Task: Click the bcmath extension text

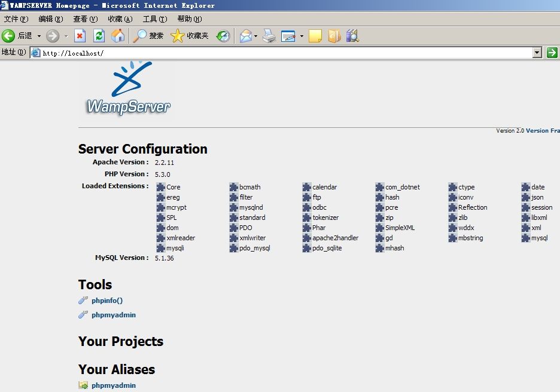Action: tap(250, 187)
